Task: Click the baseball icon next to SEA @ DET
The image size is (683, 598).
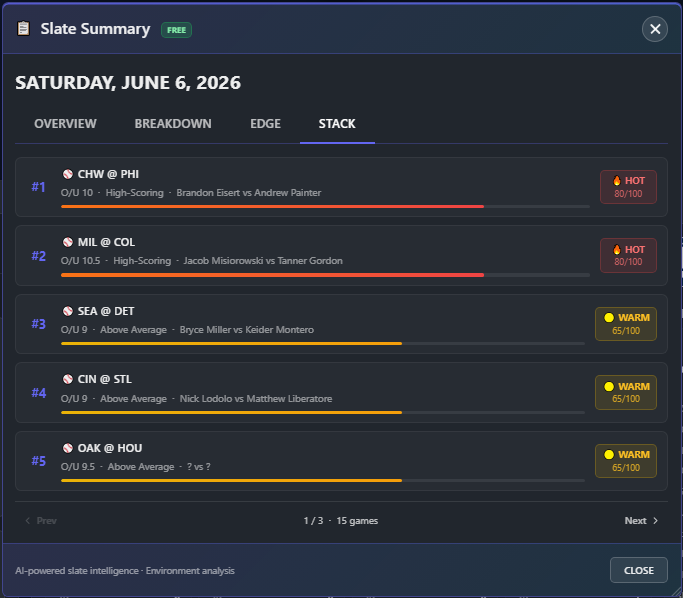Action: tap(68, 311)
